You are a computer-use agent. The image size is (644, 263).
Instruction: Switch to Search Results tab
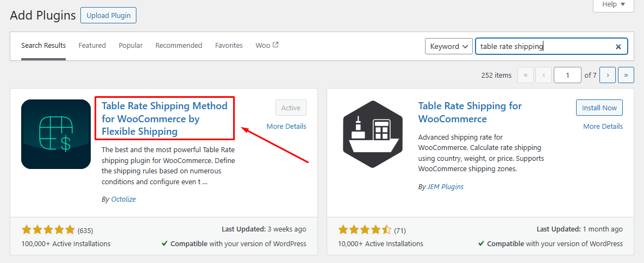[43, 46]
